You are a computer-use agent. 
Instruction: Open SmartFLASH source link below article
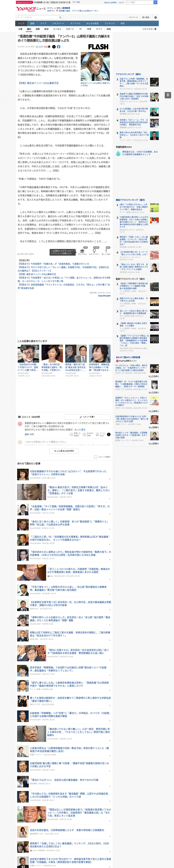pos(104,296)
